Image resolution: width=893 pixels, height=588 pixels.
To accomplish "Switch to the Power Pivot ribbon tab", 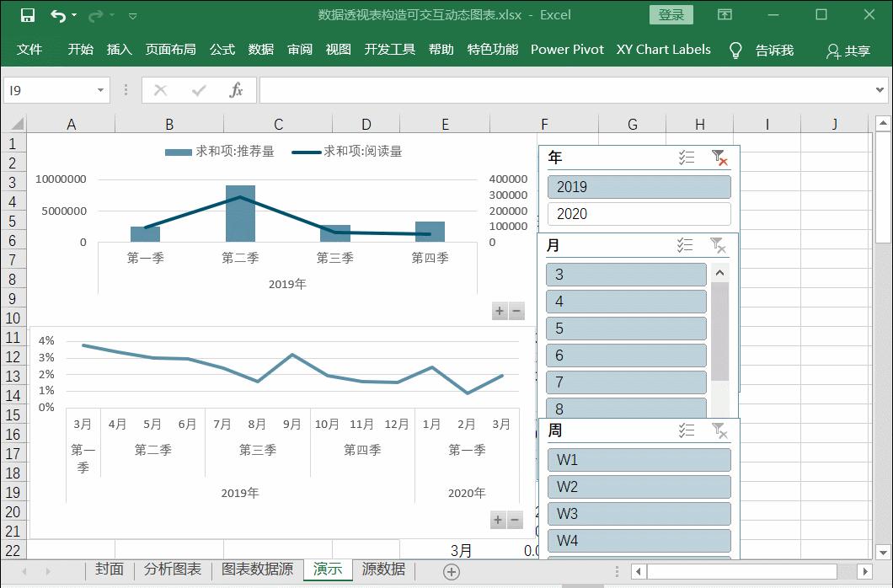I will (567, 50).
